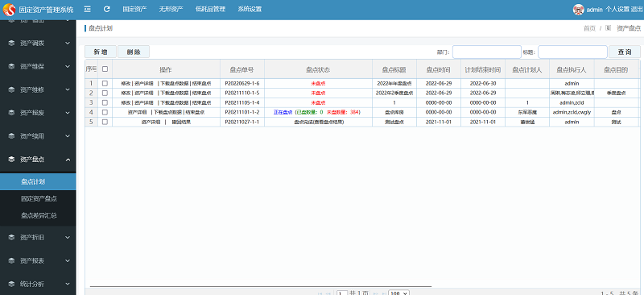Click the cube icon beside 统计分析
This screenshot has height=295, width=644.
11,284
